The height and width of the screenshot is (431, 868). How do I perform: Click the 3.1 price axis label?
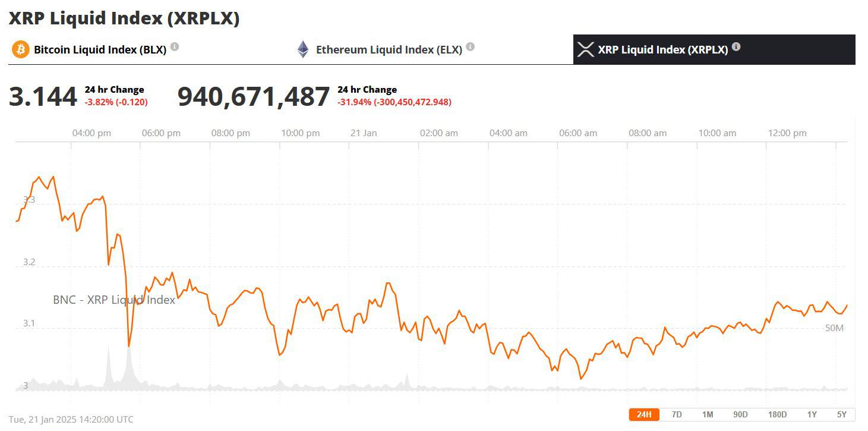pos(29,324)
